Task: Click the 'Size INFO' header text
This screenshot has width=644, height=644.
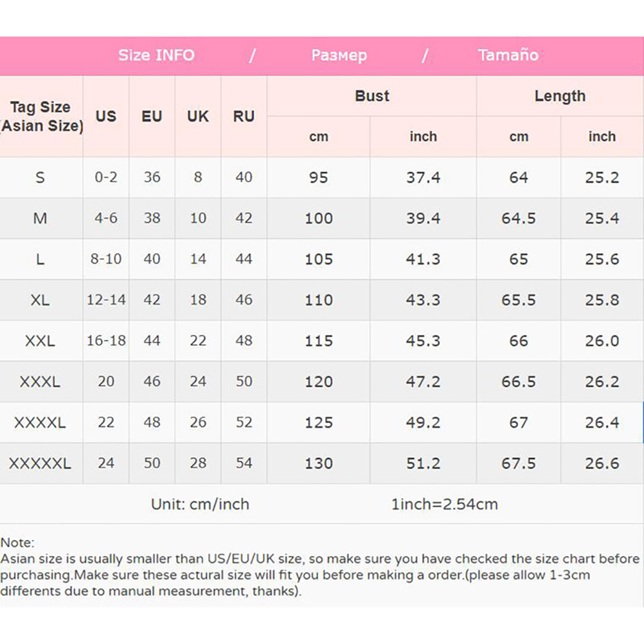Action: (156, 55)
